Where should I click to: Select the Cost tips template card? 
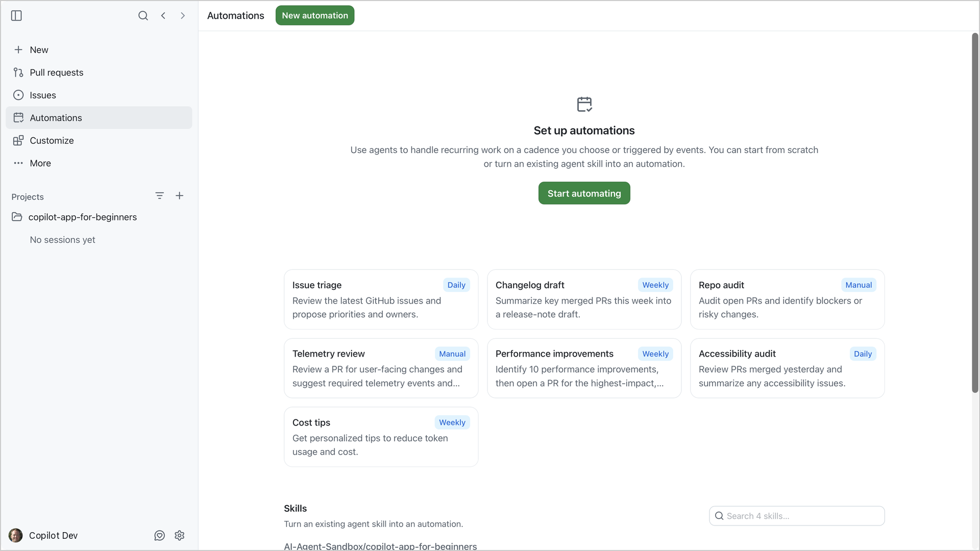click(381, 437)
